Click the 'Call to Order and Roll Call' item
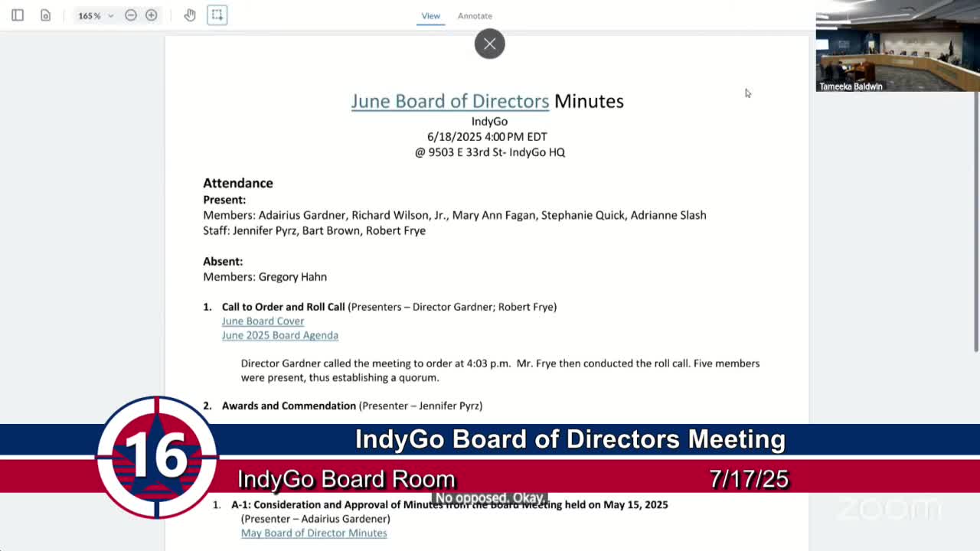Image resolution: width=980 pixels, height=551 pixels. click(x=283, y=307)
